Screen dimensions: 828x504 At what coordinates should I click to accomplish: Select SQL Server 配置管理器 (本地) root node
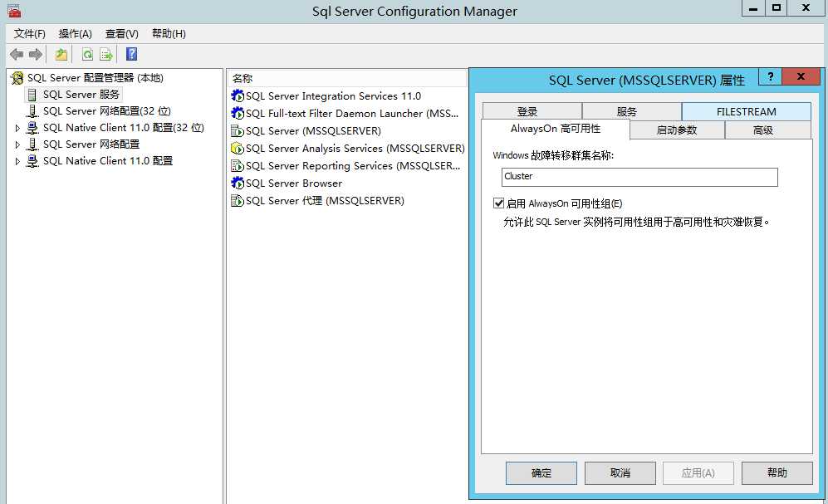click(95, 78)
